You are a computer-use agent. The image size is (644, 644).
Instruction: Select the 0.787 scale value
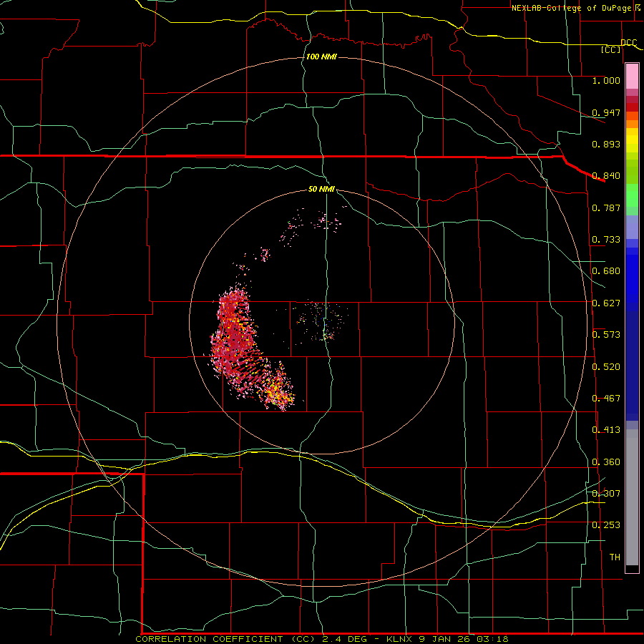coord(606,208)
